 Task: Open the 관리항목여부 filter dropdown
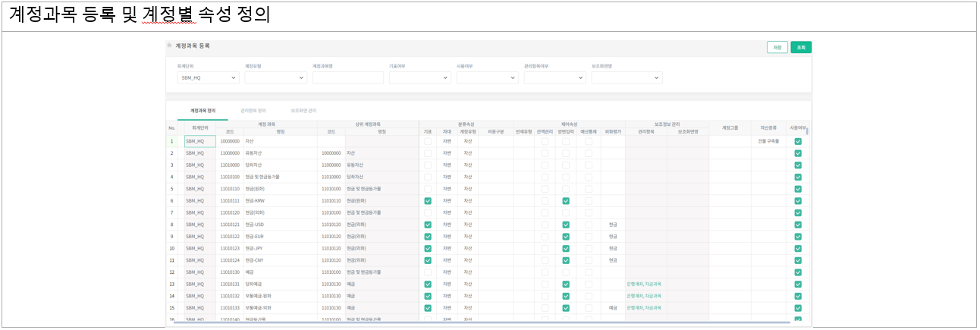(554, 77)
